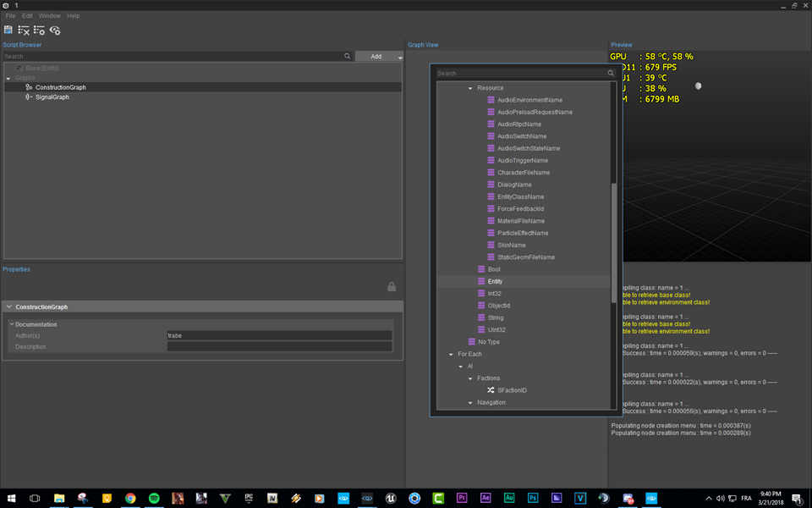Image resolution: width=812 pixels, height=508 pixels.
Task: Open the Add button dropdown arrow
Action: coord(400,57)
